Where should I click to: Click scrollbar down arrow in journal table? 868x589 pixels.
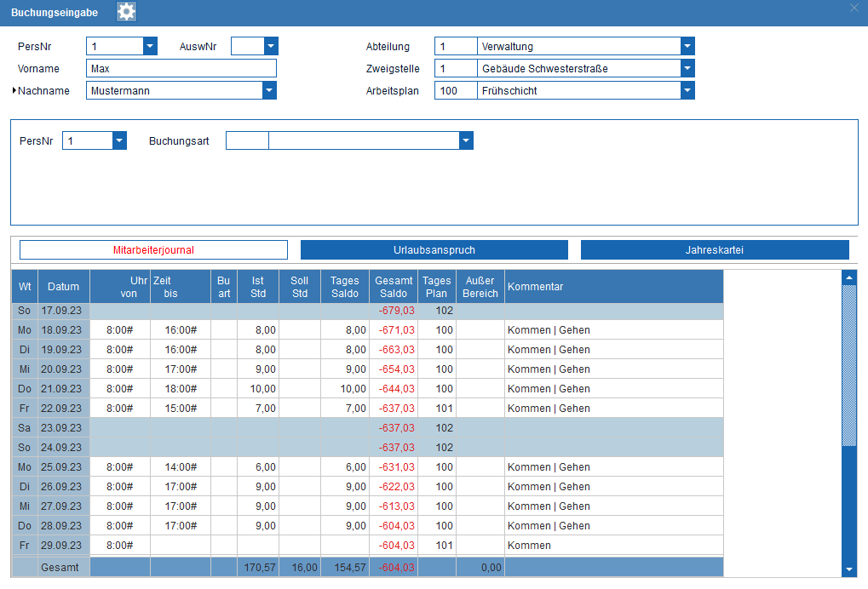point(849,569)
